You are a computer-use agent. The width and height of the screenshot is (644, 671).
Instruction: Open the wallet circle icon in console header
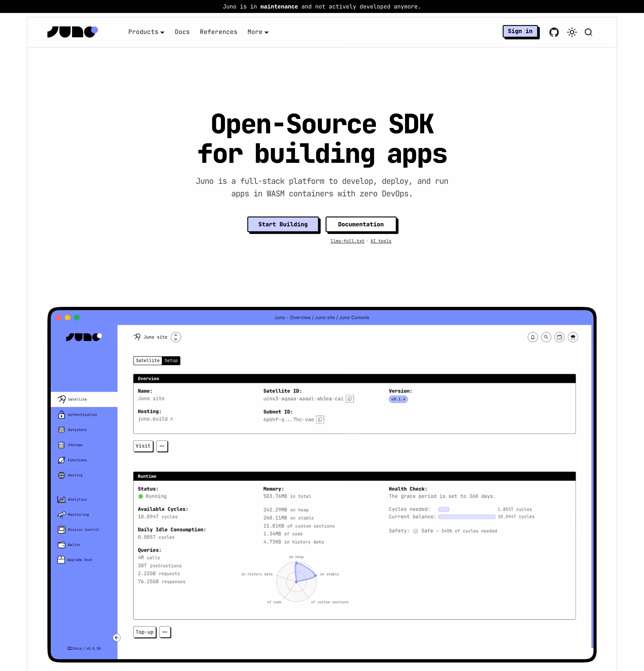559,337
